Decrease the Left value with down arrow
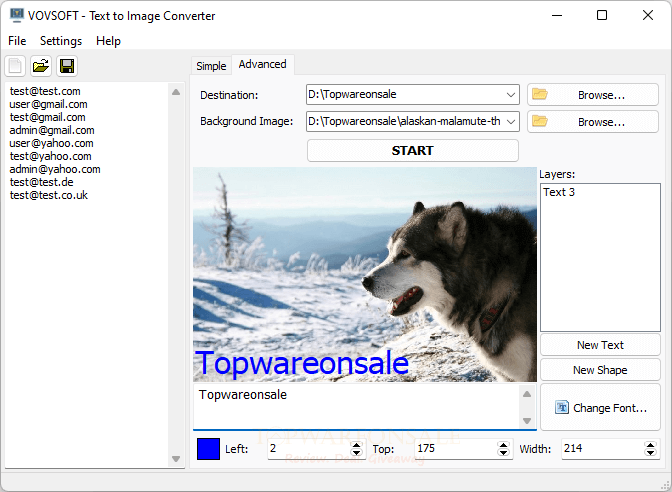This screenshot has width=672, height=492. tap(356, 453)
